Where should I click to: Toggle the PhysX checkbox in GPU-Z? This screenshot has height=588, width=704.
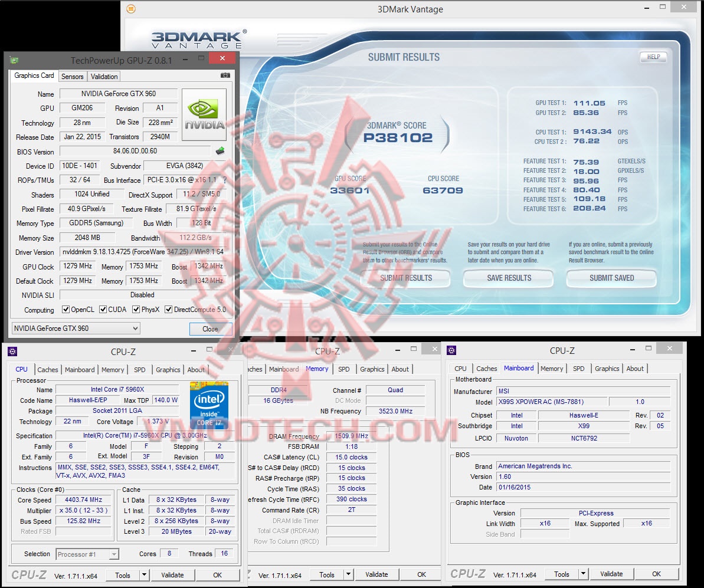[136, 309]
